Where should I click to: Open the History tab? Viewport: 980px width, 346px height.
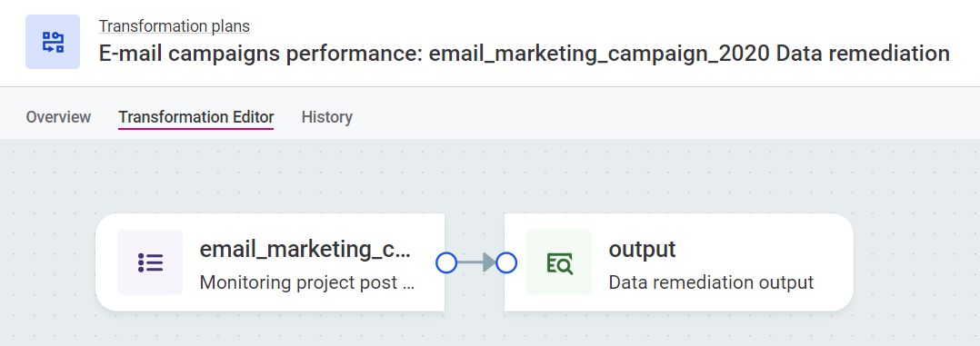point(327,117)
